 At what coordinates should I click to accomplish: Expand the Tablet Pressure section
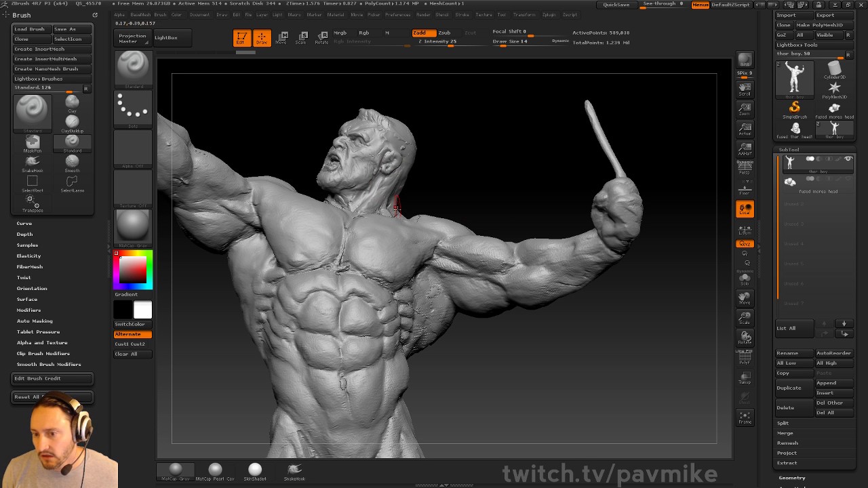[38, 331]
